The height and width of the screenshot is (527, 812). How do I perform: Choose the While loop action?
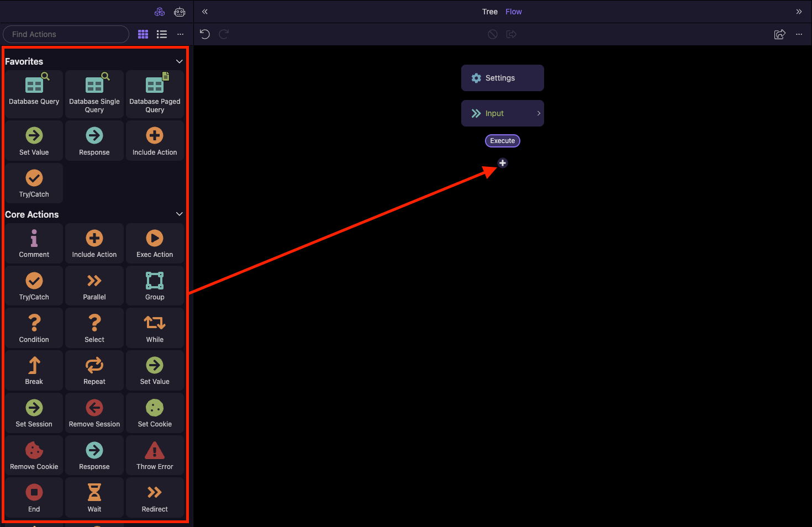click(155, 328)
